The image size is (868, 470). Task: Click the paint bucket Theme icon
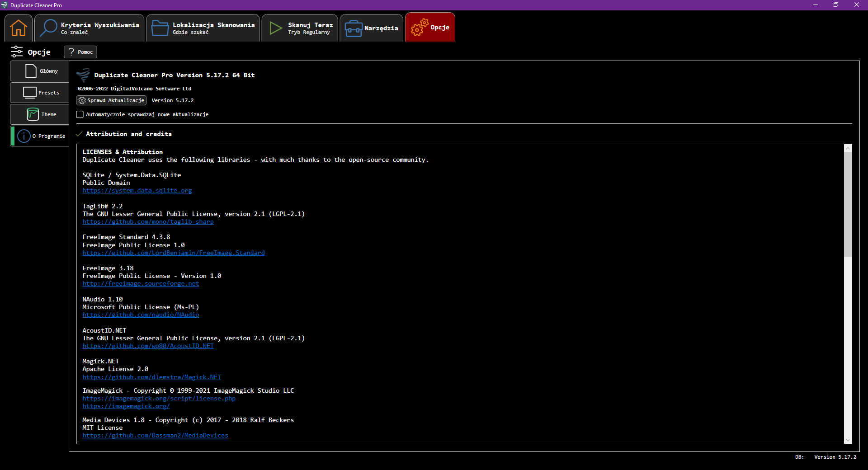tap(33, 114)
